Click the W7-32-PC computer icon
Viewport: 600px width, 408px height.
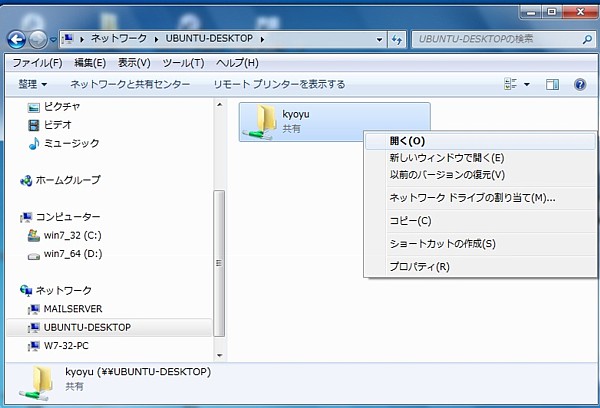coord(34,346)
